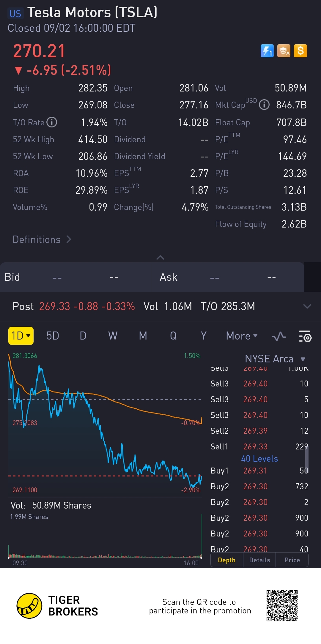The height and width of the screenshot is (644, 321).
Task: Open the More timeframes dropdown
Action: point(242,336)
